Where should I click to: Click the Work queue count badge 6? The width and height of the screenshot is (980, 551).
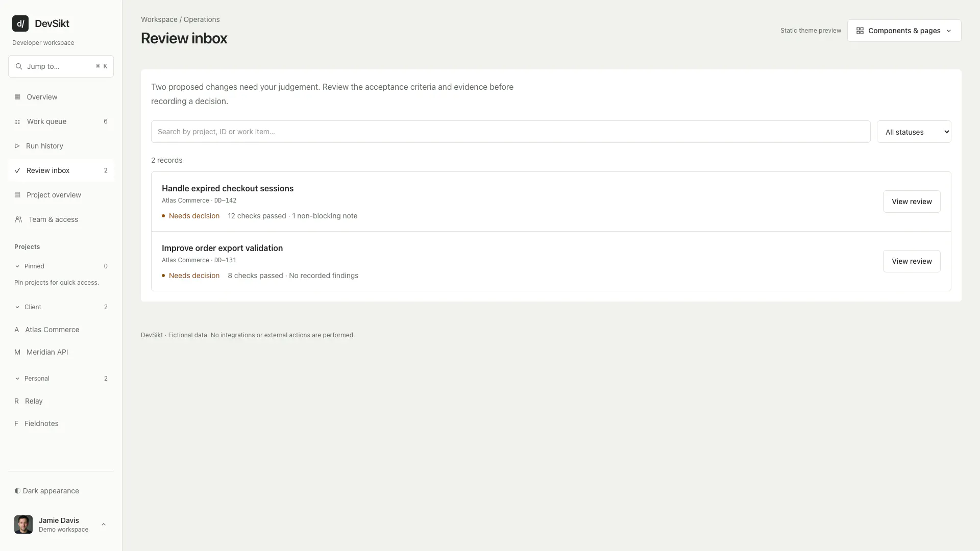[106, 121]
